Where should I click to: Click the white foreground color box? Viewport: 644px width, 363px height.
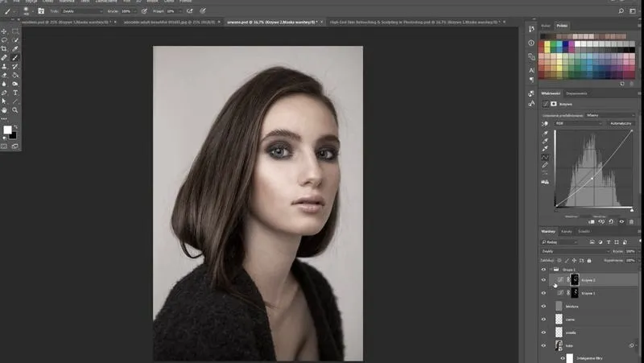pyautogui.click(x=7, y=130)
